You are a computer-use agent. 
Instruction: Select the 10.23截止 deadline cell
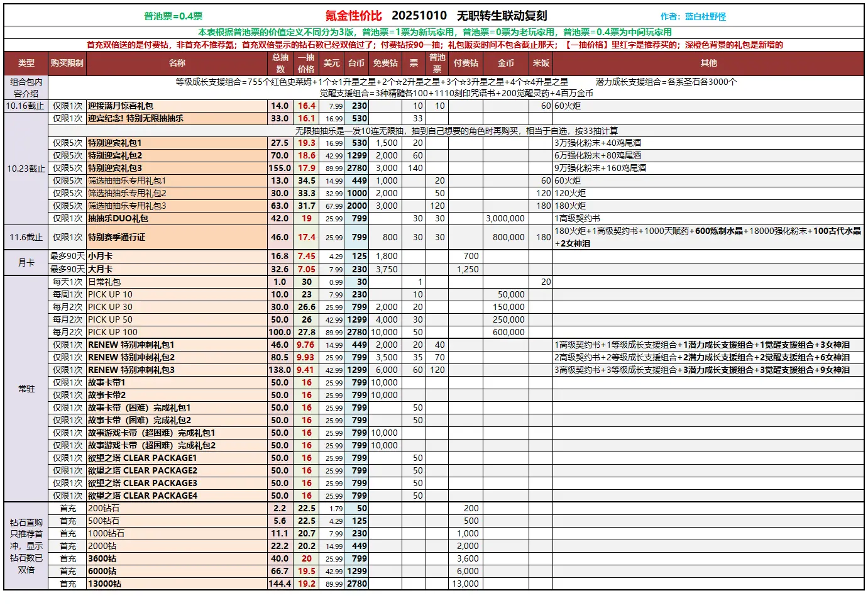pyautogui.click(x=26, y=169)
